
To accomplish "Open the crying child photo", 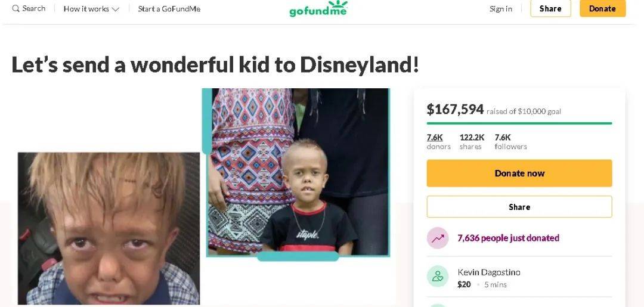I will (109, 228).
